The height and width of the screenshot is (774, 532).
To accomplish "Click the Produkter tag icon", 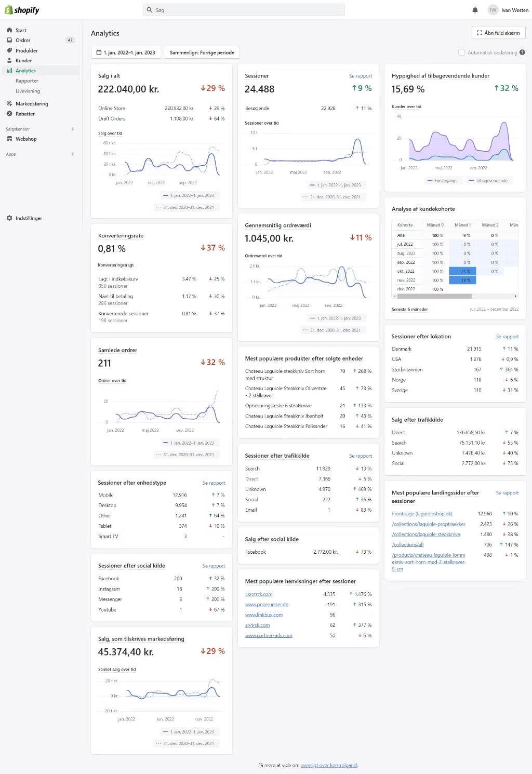I will 9,50.
